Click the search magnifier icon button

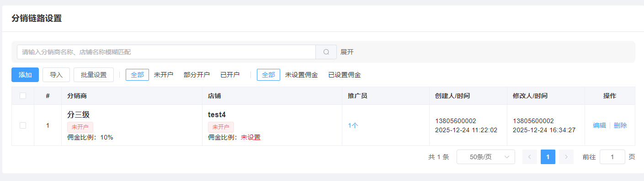[x=326, y=52]
